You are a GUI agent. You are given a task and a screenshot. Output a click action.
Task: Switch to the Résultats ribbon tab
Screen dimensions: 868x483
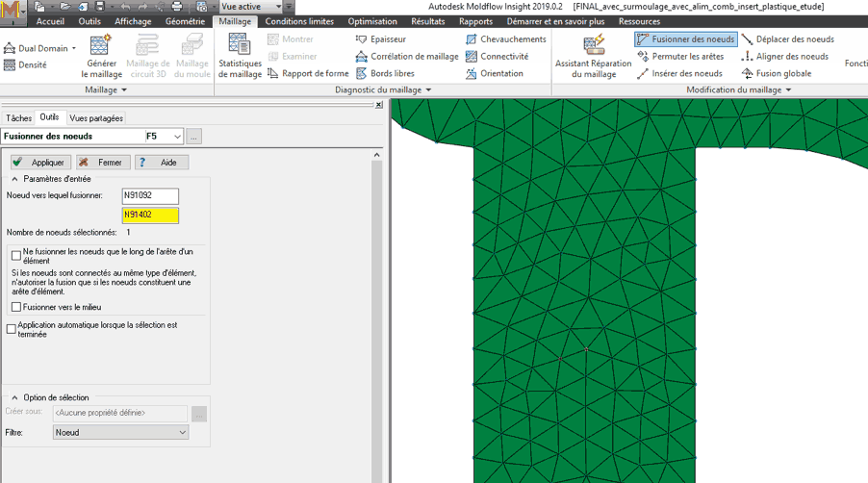[x=427, y=21]
